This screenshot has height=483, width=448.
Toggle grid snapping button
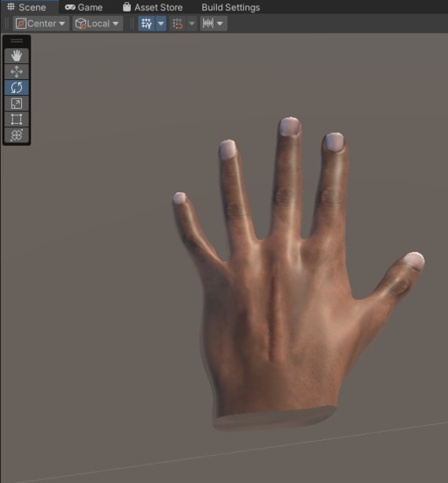[177, 24]
